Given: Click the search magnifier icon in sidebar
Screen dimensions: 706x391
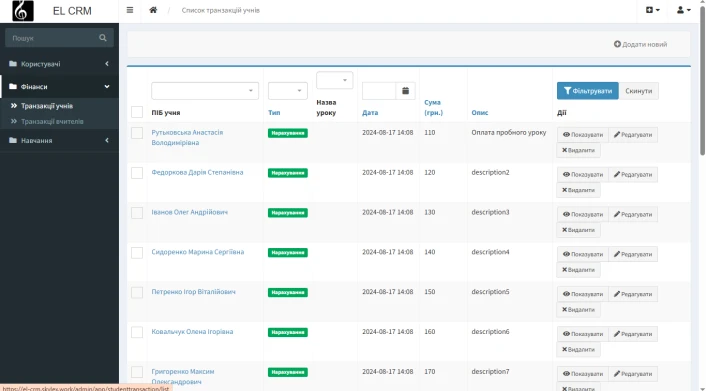Looking at the screenshot, I should point(103,38).
